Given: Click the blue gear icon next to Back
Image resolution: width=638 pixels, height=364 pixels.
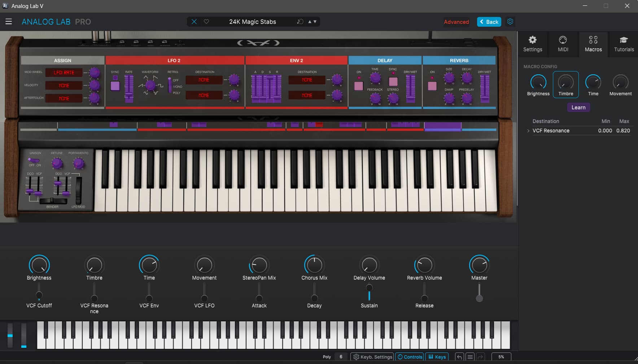Looking at the screenshot, I should coord(510,22).
